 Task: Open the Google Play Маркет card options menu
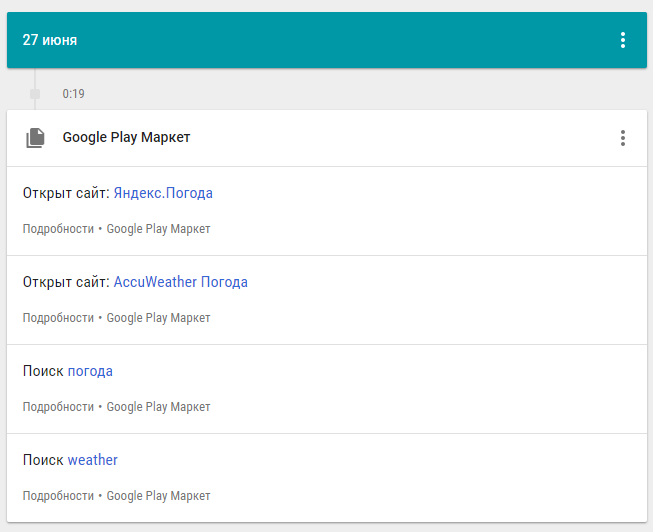point(623,138)
